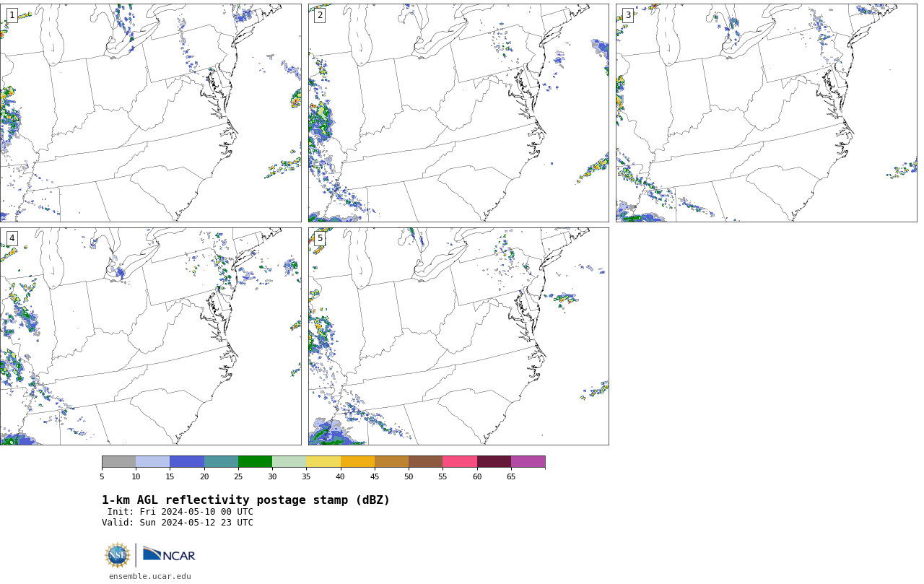This screenshot has height=584, width=924.
Task: Select the maroon 60-65 dBZ swatch
Action: [494, 462]
